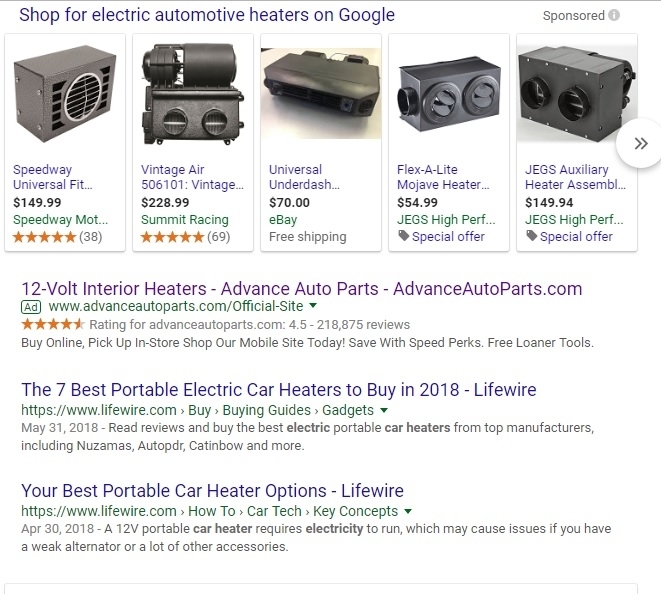
Task: Click the star rating on Vintage Air listing
Action: point(172,237)
